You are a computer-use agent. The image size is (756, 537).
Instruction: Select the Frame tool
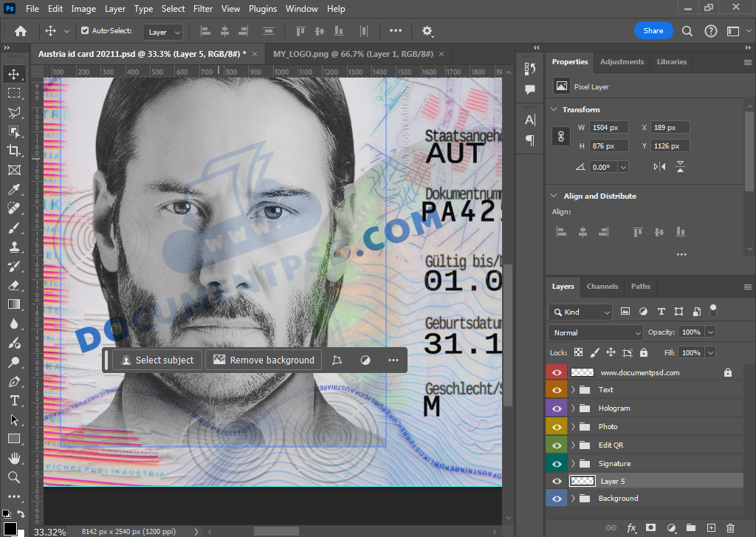14,170
